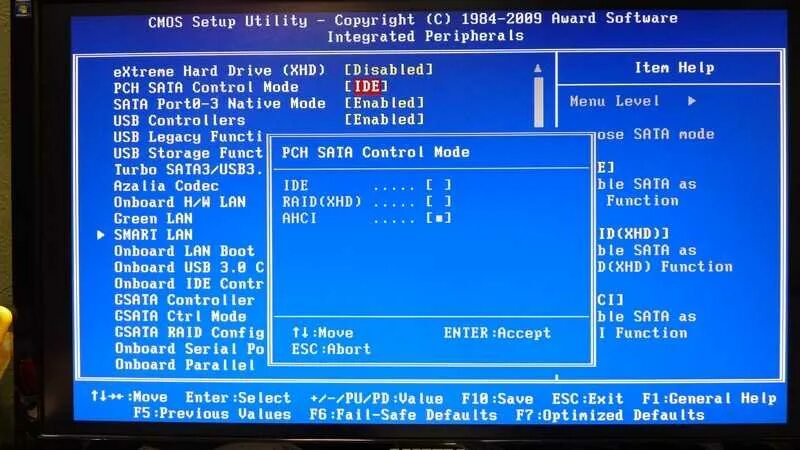This screenshot has width=800, height=450.
Task: Select the Onboard IDE Controller row
Action: point(188,284)
